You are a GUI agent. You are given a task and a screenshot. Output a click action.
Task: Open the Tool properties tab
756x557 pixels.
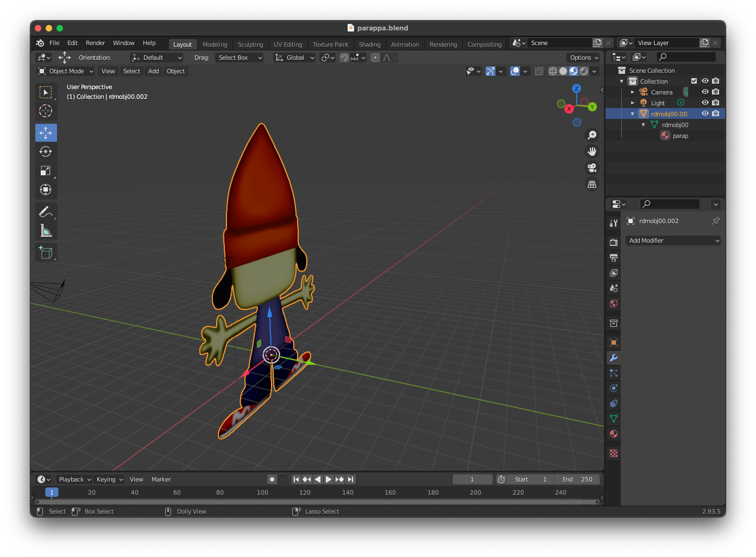click(x=614, y=223)
